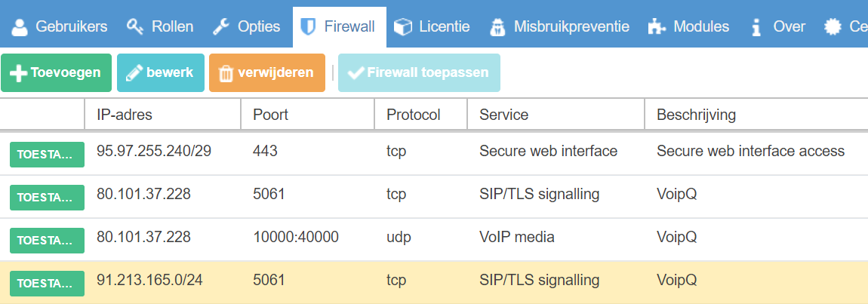Click the orange verwijderen button
Viewport: 868px width, 304px height.
point(266,73)
